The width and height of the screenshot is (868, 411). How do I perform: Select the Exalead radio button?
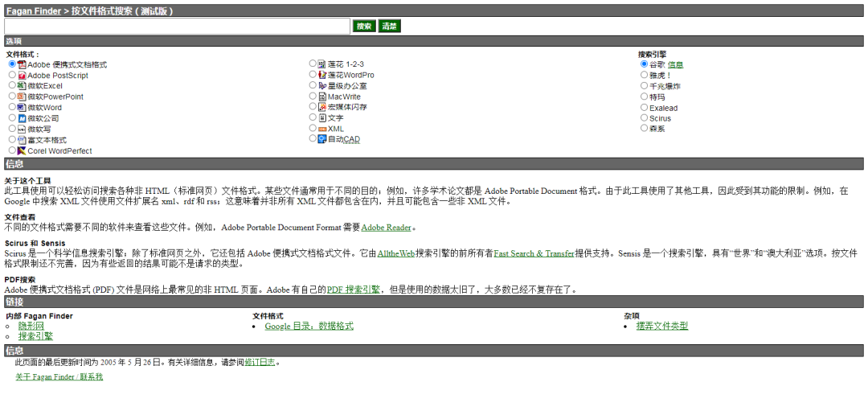(x=644, y=108)
